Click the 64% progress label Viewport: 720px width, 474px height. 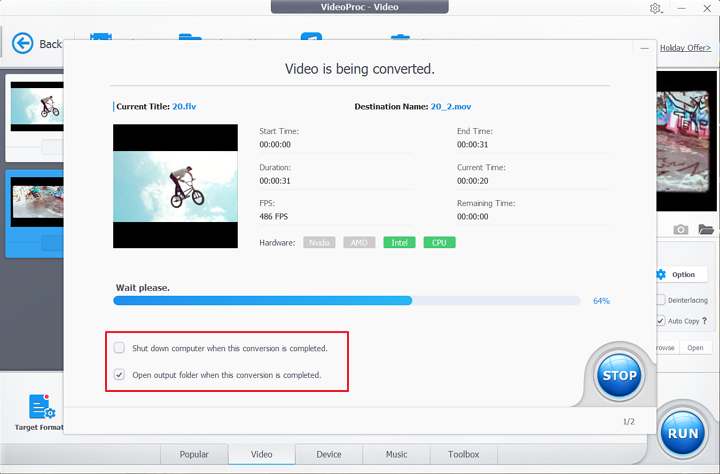pos(601,301)
